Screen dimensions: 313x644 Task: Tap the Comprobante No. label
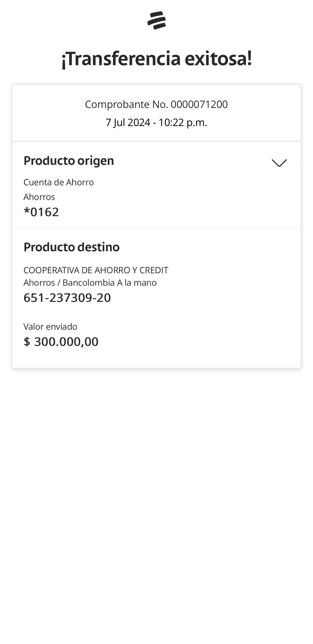[127, 104]
